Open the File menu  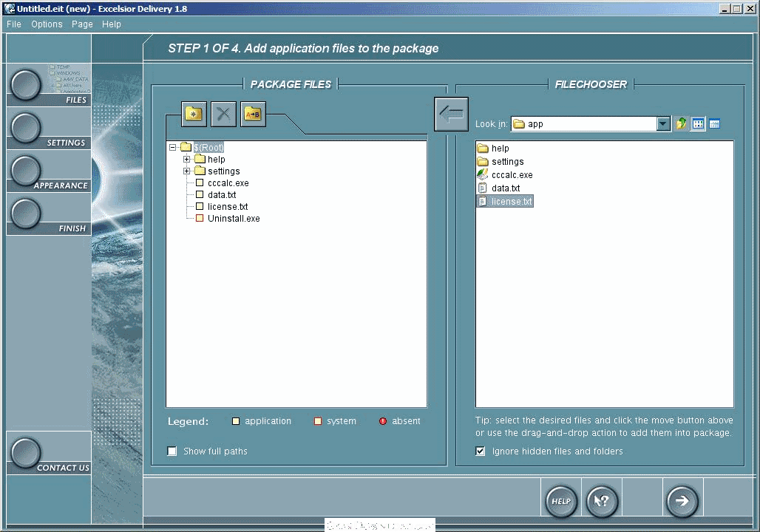[x=14, y=24]
